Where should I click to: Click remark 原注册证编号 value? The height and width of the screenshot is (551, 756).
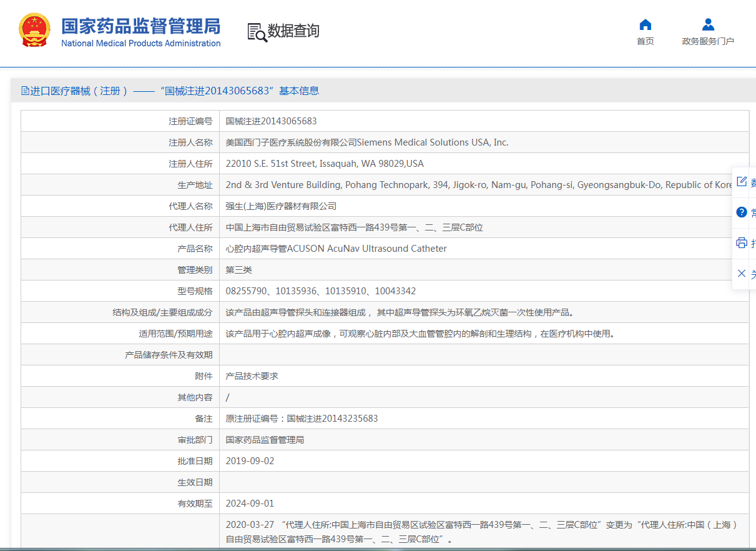click(302, 419)
